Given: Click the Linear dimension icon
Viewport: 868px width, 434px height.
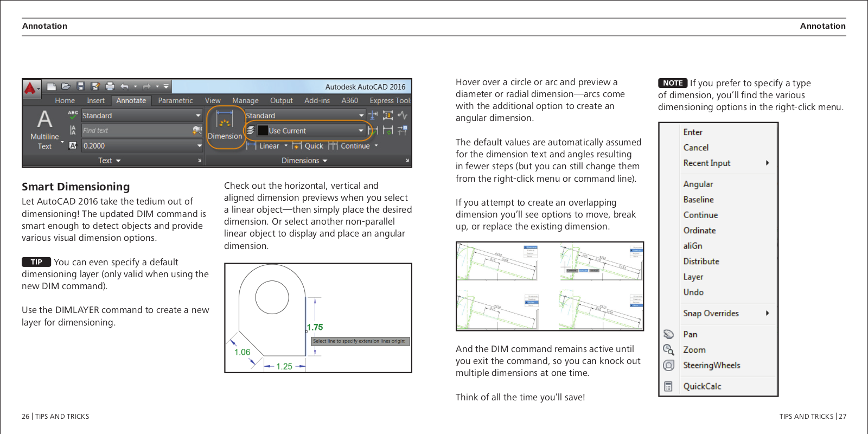Looking at the screenshot, I should tap(252, 145).
